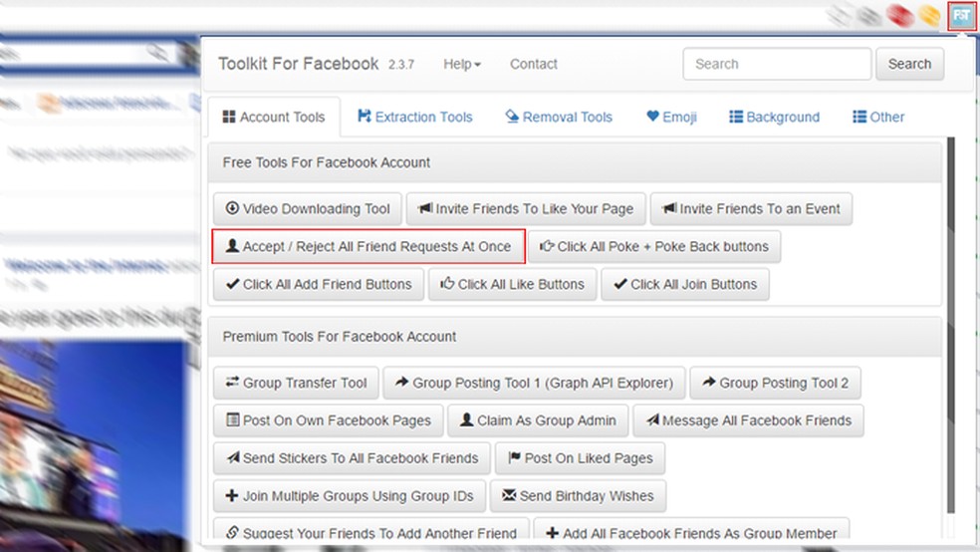The image size is (980, 552).
Task: Open Group Posting Tool 2
Action: 775,383
